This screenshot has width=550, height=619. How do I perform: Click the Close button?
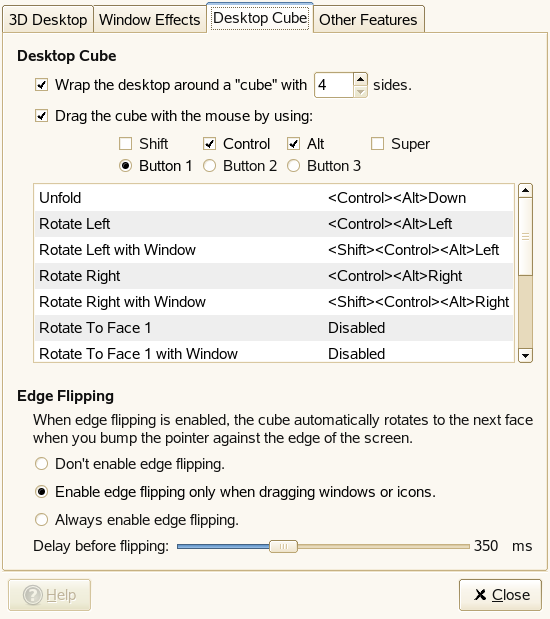pos(500,595)
